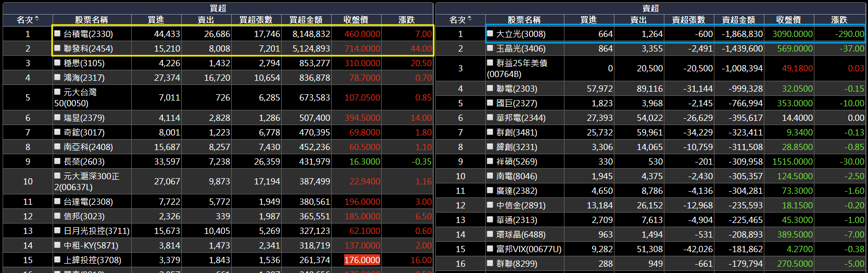The height and width of the screenshot is (273, 868).
Task: Tick the checkbox for 國巨(2327)
Action: 490,103
